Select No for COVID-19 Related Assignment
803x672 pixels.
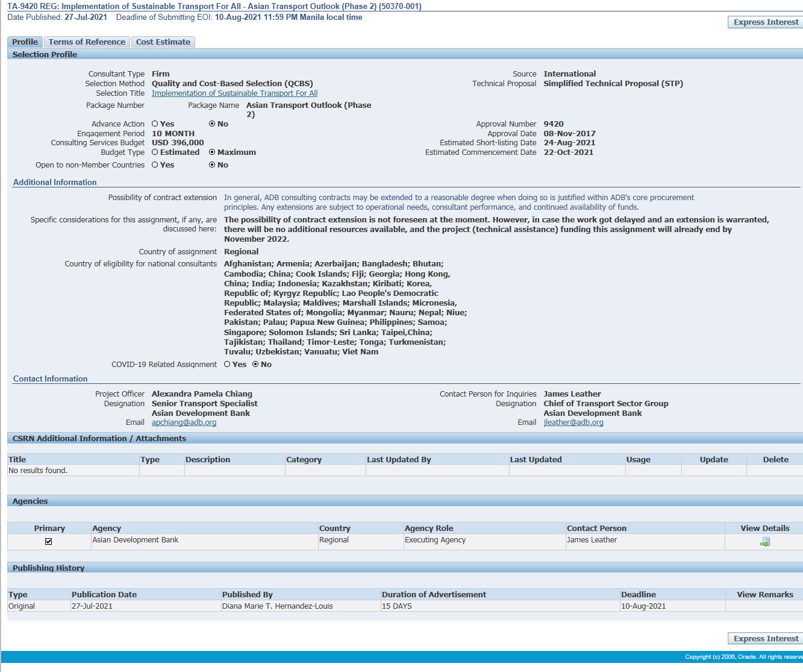(x=256, y=365)
